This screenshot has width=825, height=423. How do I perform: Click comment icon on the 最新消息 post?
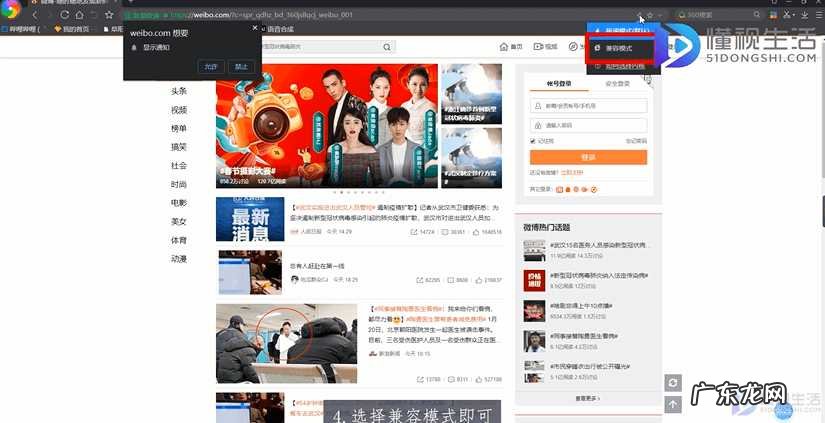point(445,232)
